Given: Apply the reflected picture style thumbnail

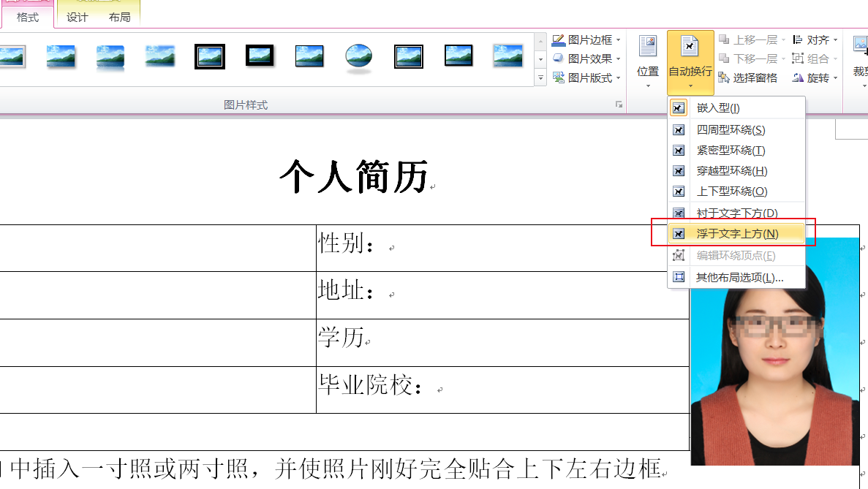Looking at the screenshot, I should click(110, 58).
